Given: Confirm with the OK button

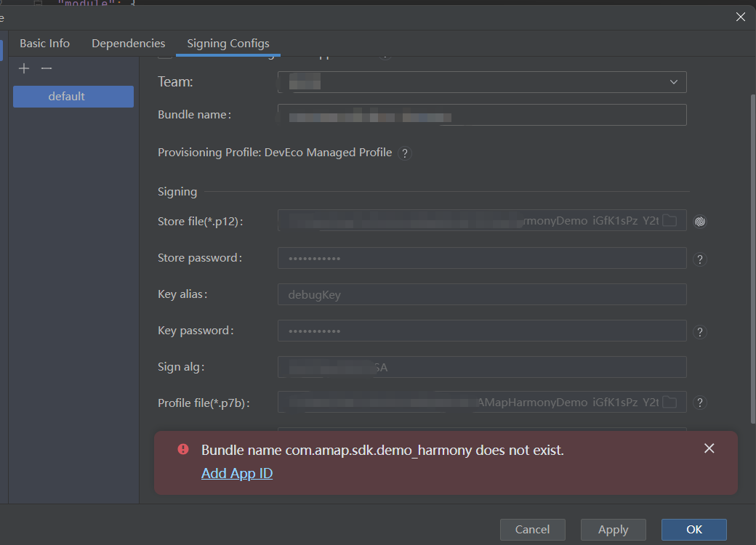Looking at the screenshot, I should 693,530.
